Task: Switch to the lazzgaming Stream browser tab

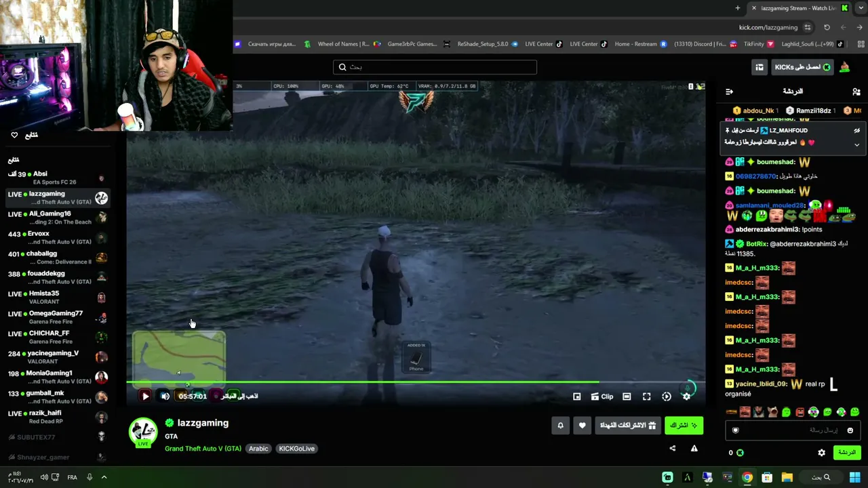Action: [800, 8]
